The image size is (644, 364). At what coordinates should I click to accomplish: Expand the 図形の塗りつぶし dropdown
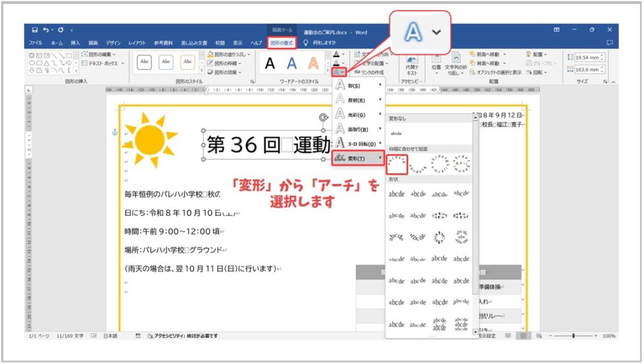(230, 54)
